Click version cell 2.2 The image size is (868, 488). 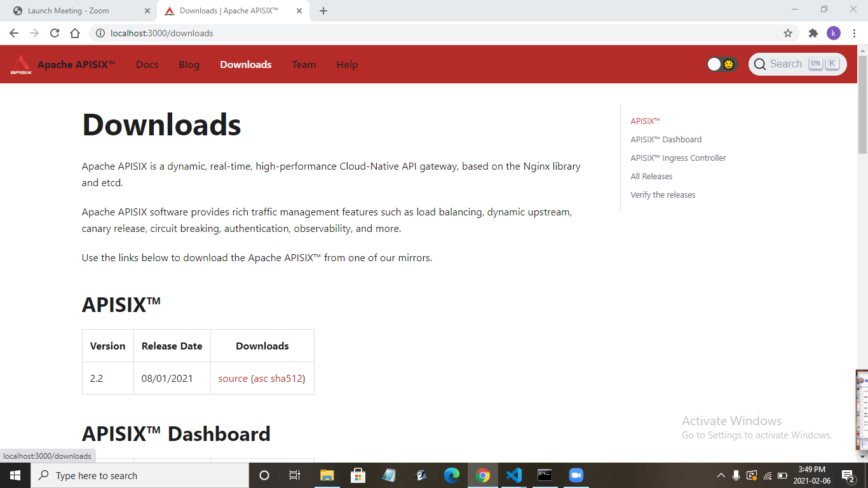[x=108, y=378]
